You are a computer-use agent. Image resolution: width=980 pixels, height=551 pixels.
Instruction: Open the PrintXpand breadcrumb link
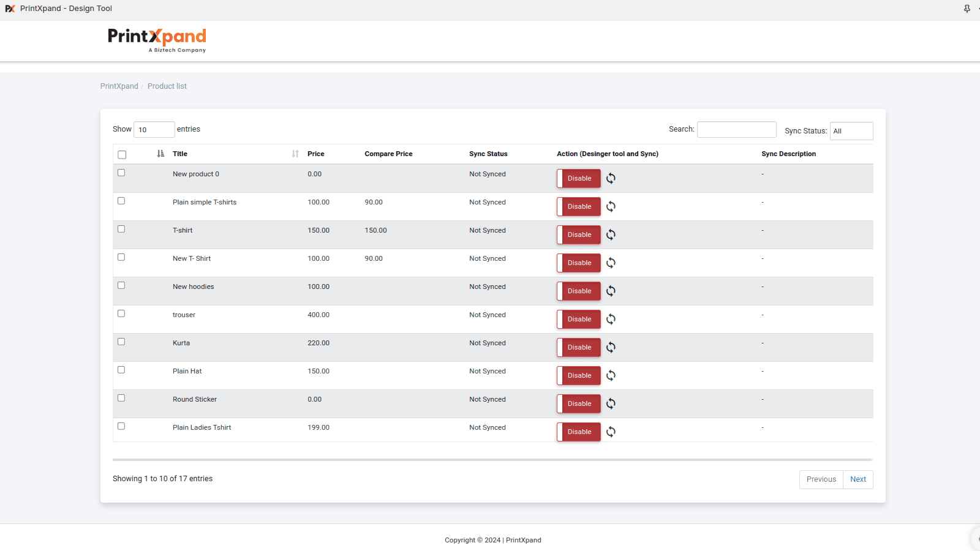click(x=119, y=86)
